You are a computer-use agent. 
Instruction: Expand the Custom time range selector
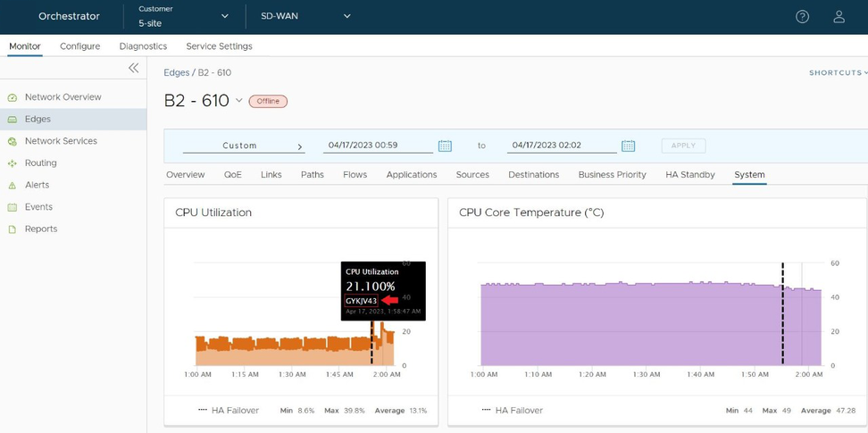tap(244, 146)
